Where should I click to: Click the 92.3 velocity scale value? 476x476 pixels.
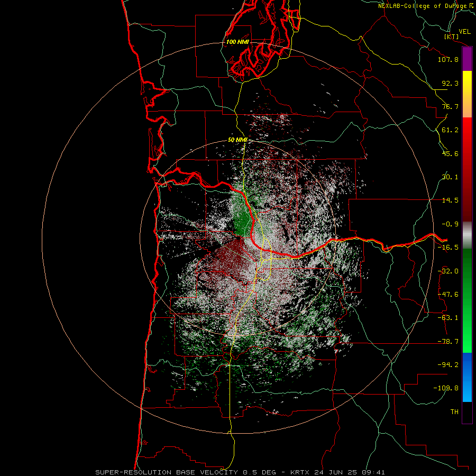pyautogui.click(x=450, y=83)
